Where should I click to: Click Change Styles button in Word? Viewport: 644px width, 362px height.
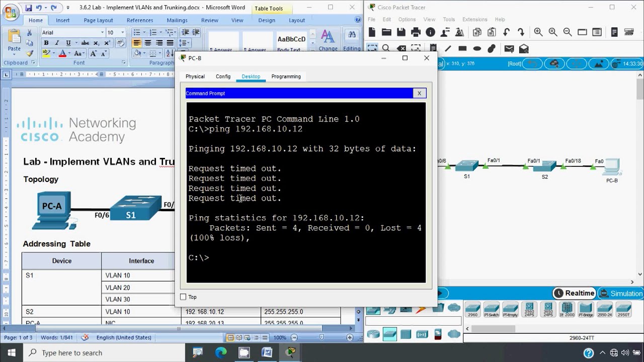click(328, 40)
